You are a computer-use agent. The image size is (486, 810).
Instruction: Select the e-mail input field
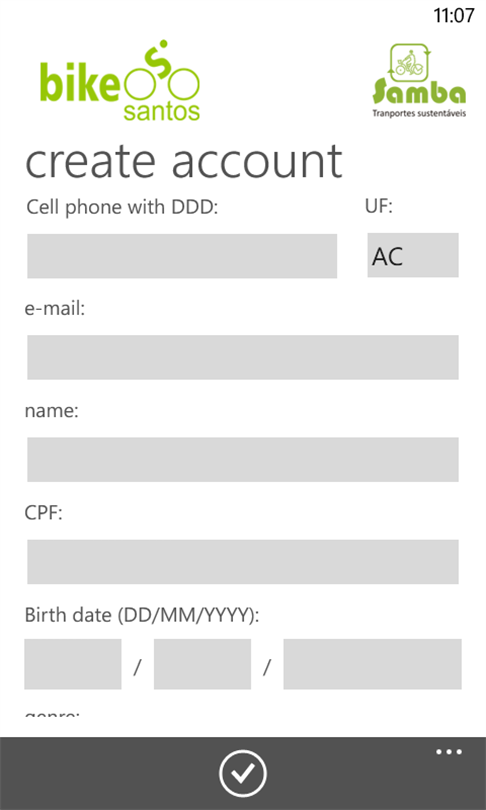pyautogui.click(x=243, y=357)
